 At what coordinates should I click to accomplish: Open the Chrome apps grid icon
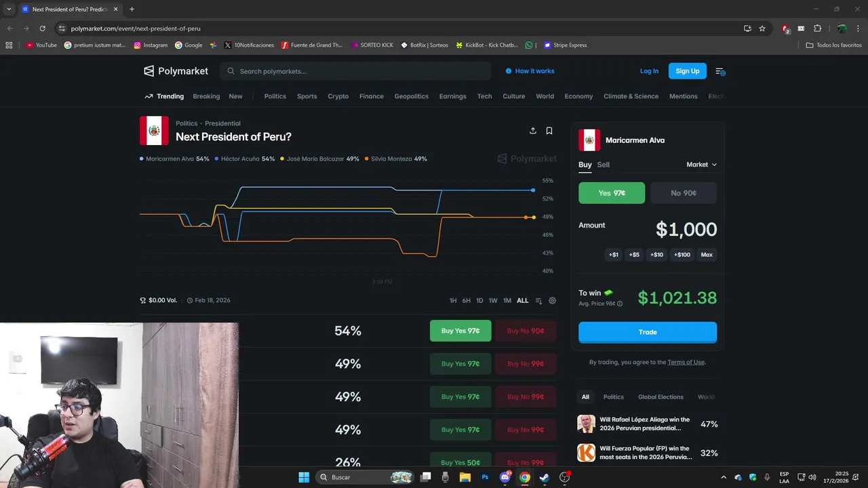(9, 45)
